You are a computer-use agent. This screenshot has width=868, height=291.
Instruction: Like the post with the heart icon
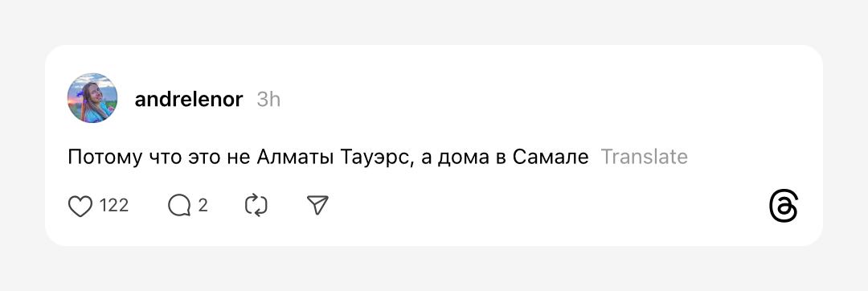(x=80, y=207)
